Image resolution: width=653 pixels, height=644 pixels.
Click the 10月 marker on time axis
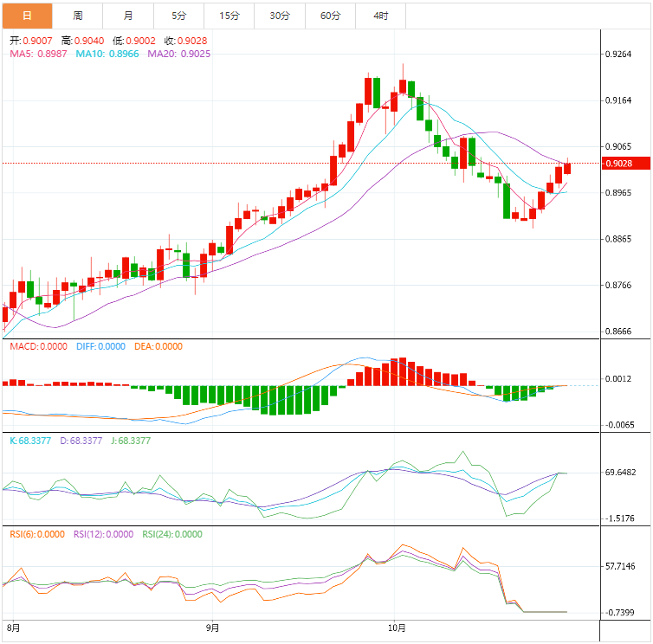(396, 627)
